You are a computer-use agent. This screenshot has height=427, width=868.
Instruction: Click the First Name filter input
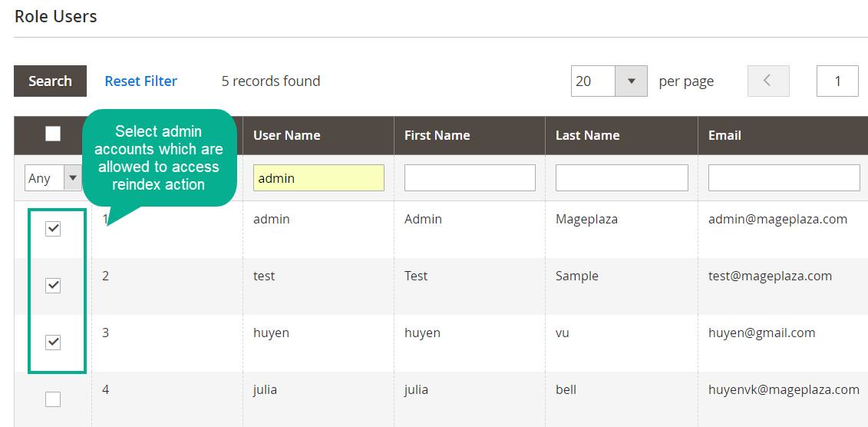click(x=470, y=178)
